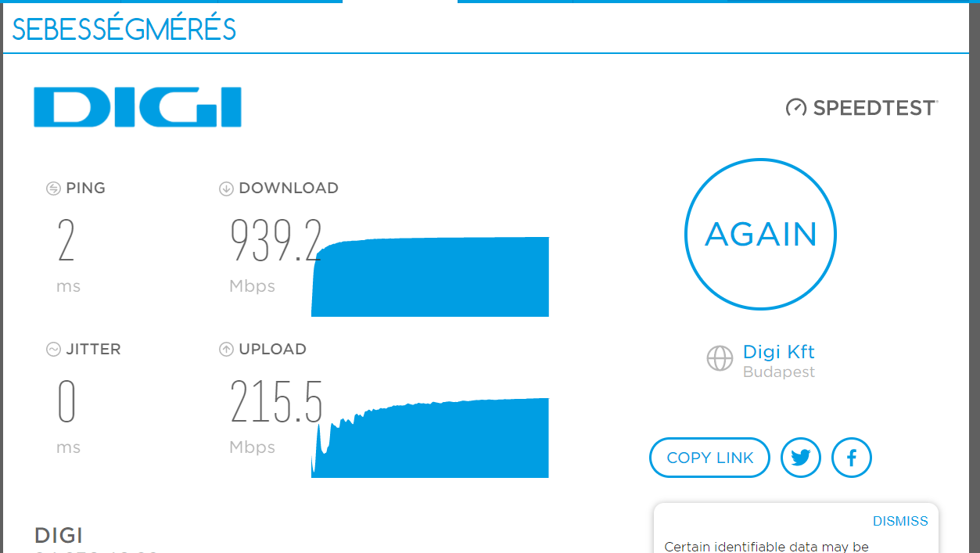The width and height of the screenshot is (980, 553).
Task: Open the Digi Kft server link
Action: 778,352
